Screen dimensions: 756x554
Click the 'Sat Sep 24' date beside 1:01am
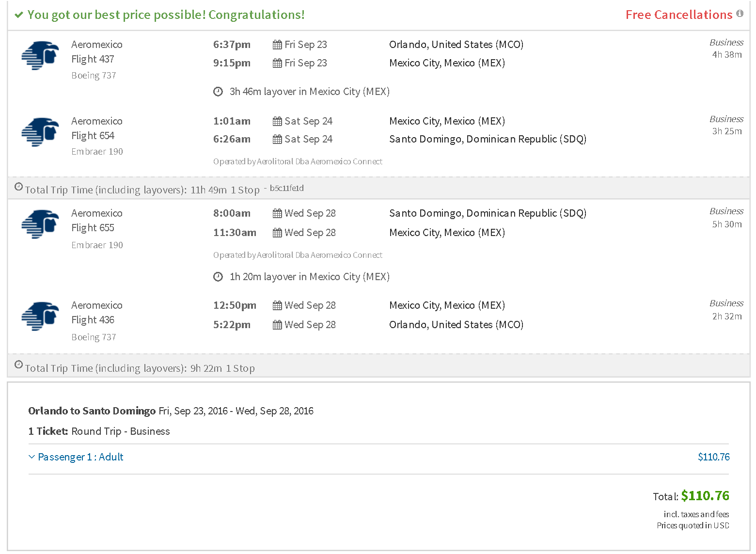pos(308,121)
